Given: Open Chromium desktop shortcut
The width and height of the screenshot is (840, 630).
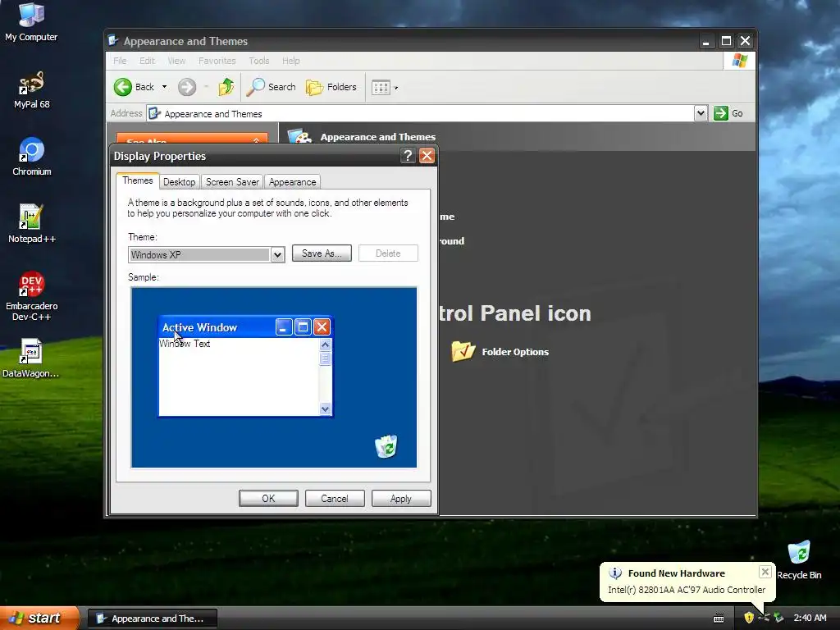Looking at the screenshot, I should tap(32, 157).
